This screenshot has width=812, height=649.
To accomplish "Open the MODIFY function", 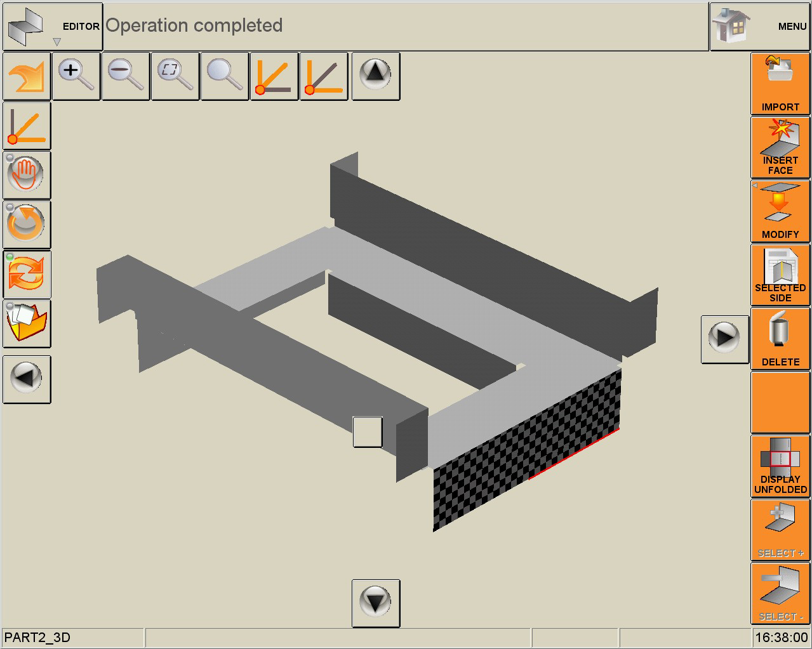I will pos(780,211).
